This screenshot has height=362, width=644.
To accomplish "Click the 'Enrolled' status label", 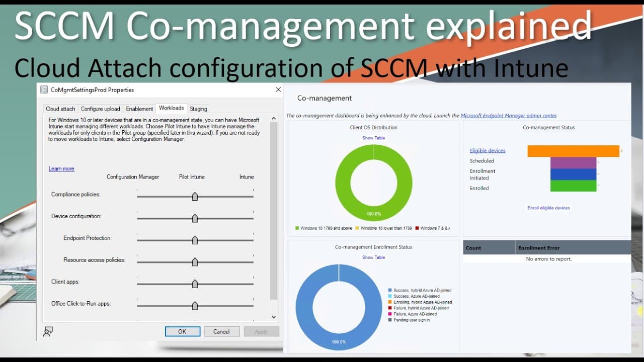I will click(x=479, y=188).
